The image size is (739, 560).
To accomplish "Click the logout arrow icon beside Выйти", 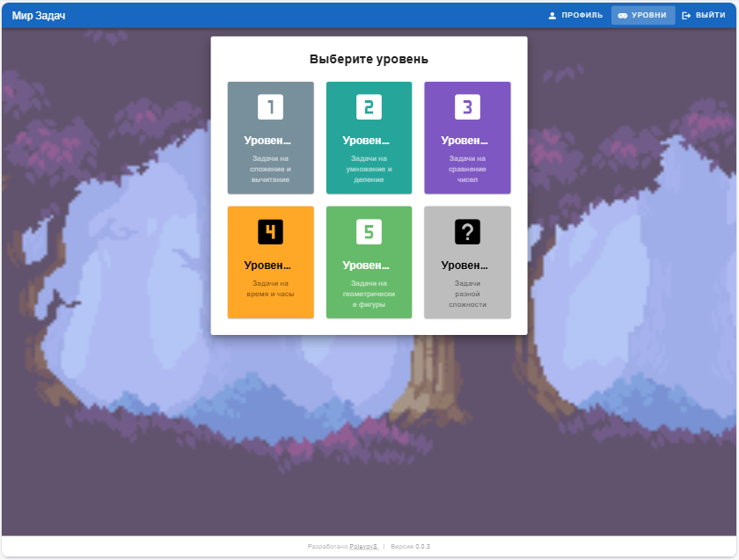I will tap(686, 16).
